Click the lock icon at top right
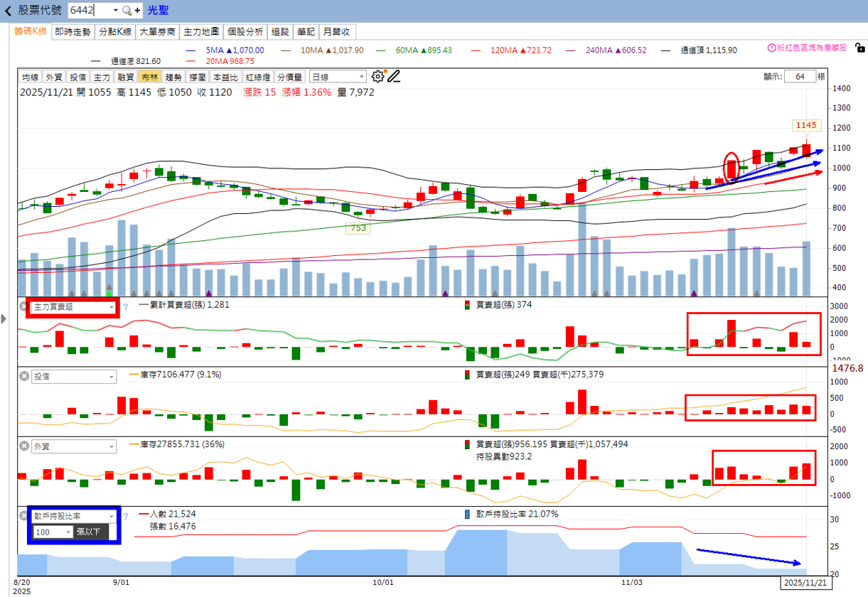The height and width of the screenshot is (597, 868). [859, 49]
